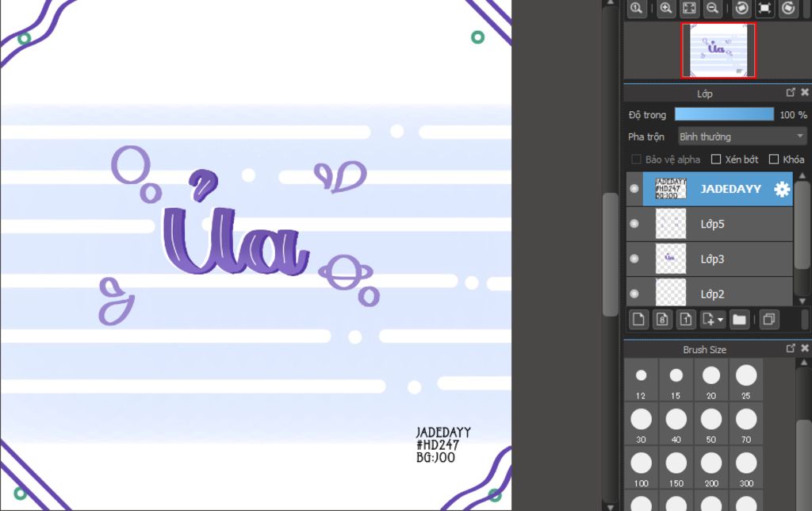Check the Khóa lock checkbox
This screenshot has height=511, width=812.
[774, 159]
